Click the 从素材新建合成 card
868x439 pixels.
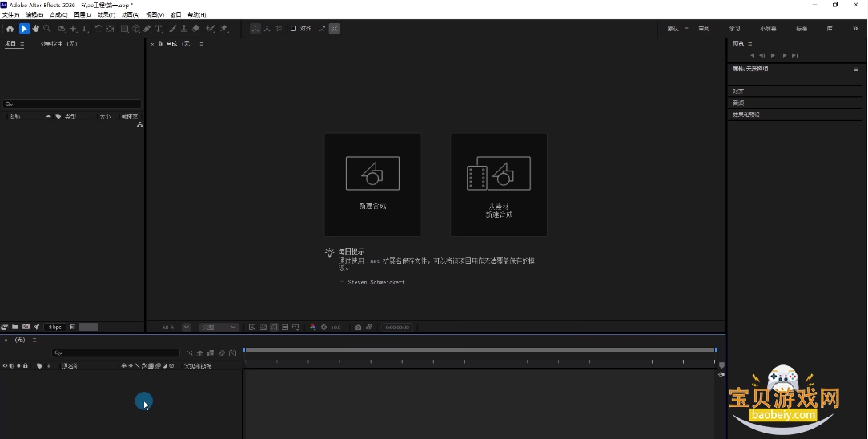[x=499, y=184]
